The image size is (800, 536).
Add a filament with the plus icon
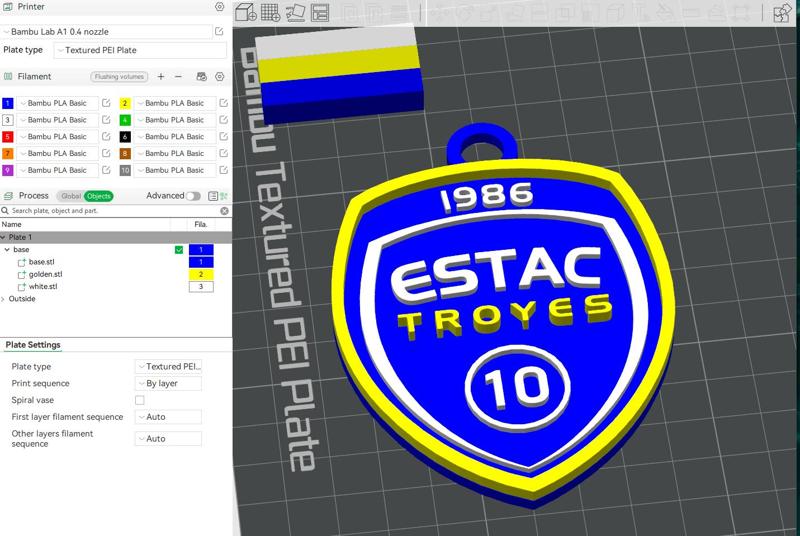pyautogui.click(x=161, y=76)
